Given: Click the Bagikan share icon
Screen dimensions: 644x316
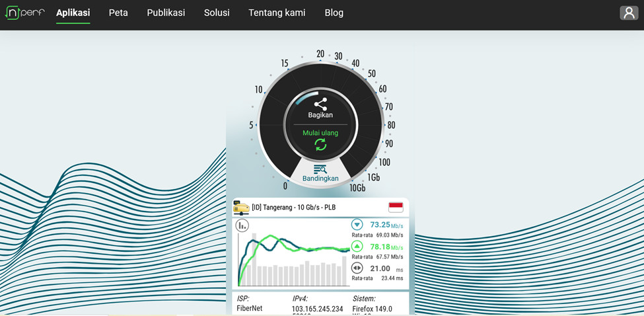Looking at the screenshot, I should pos(320,104).
